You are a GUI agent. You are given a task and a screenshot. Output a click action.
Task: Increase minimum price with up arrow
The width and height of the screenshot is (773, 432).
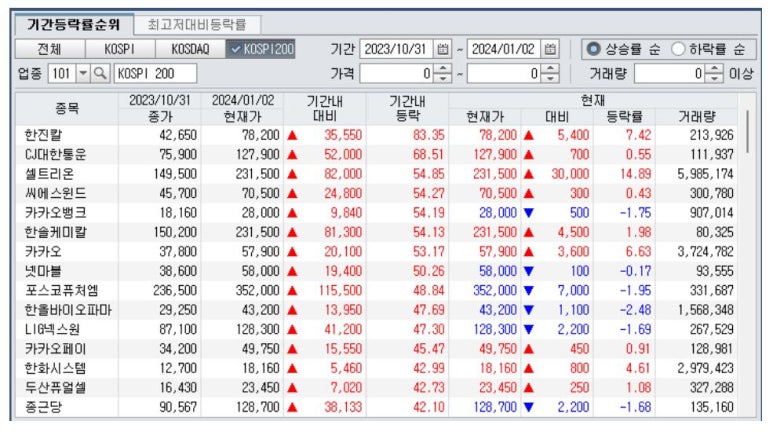point(443,70)
